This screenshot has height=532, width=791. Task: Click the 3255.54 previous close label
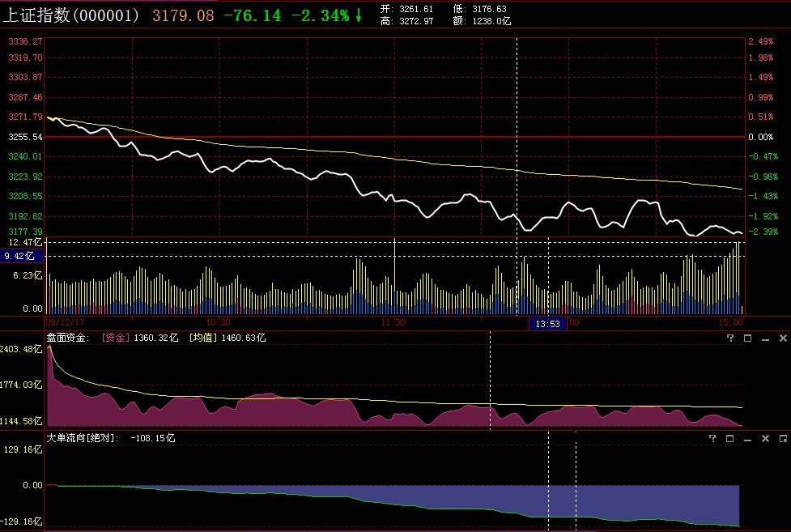25,137
